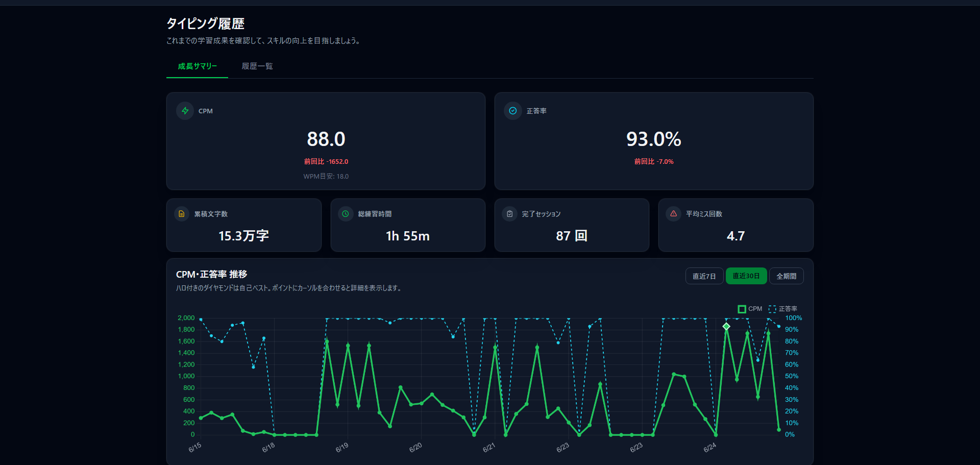
Task: Select the 直近30日 range option
Action: 746,276
